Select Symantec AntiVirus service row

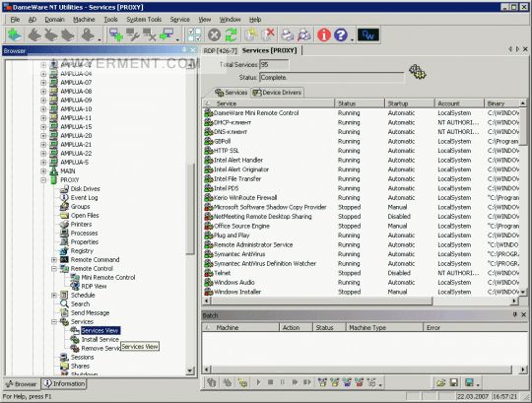pos(362,254)
